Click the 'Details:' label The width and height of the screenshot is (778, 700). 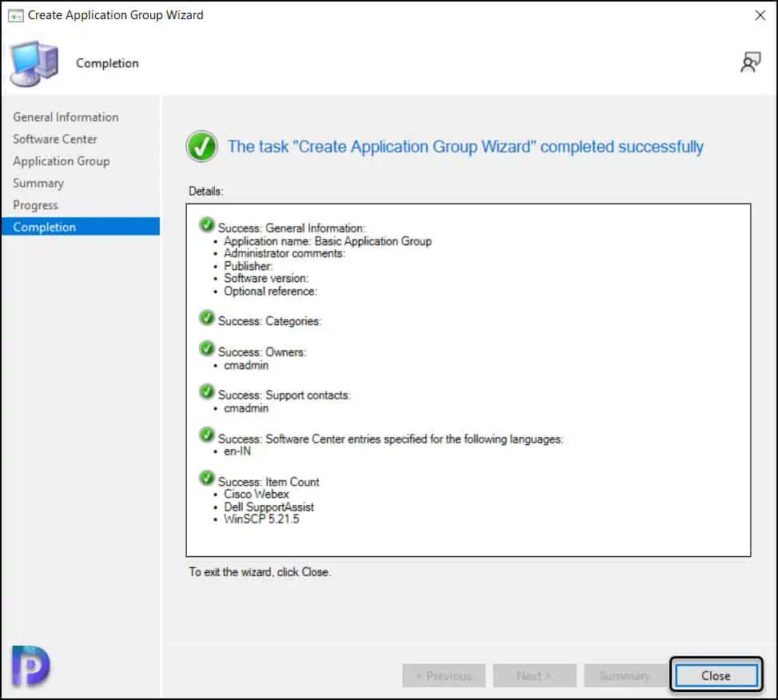click(206, 191)
